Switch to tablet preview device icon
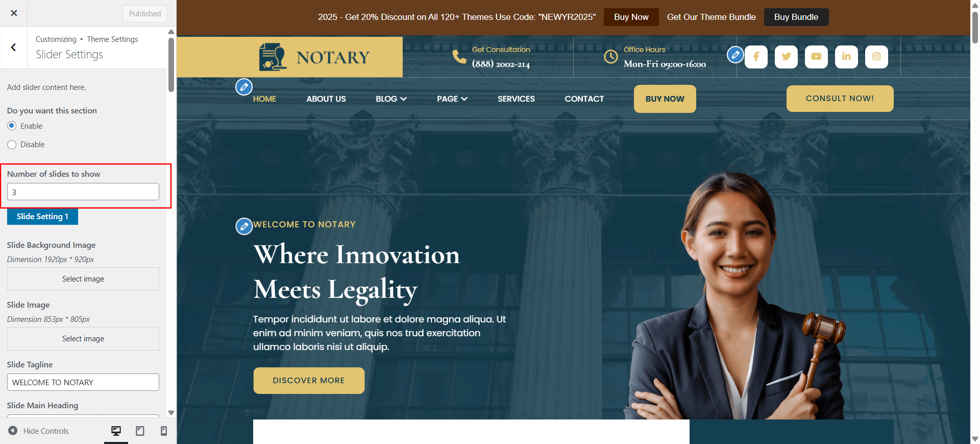Image resolution: width=980 pixels, height=444 pixels. click(x=140, y=431)
